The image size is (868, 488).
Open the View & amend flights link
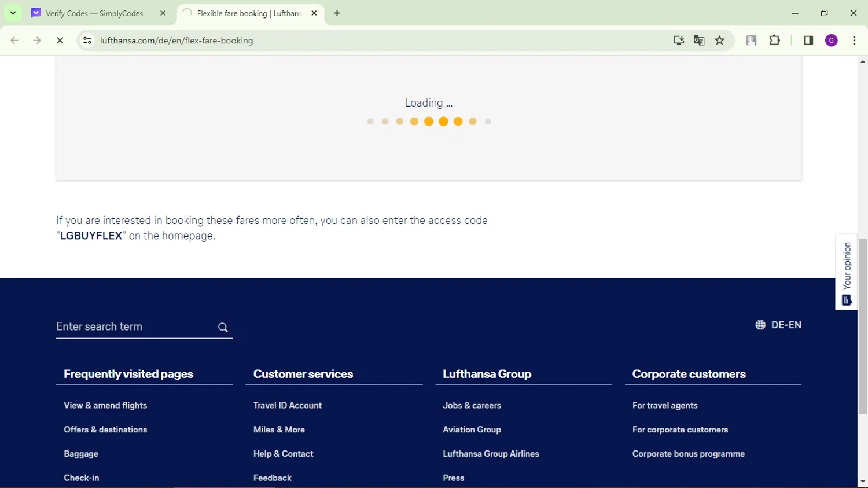105,406
